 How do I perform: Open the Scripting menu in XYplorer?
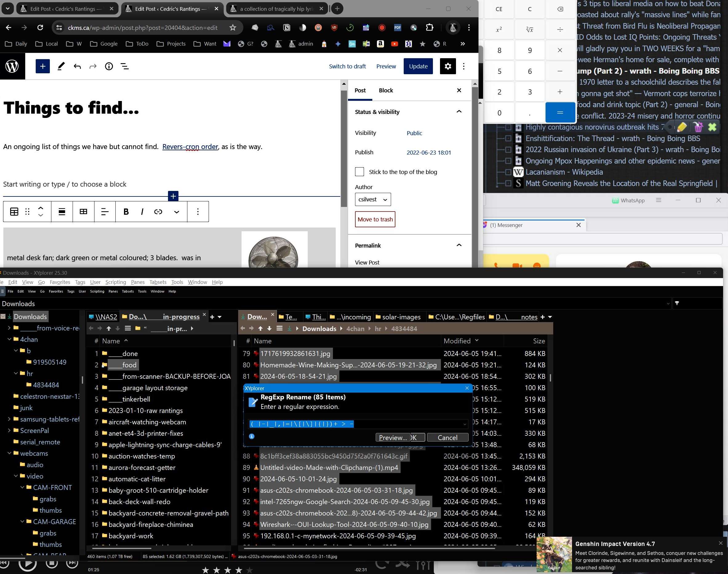(115, 282)
